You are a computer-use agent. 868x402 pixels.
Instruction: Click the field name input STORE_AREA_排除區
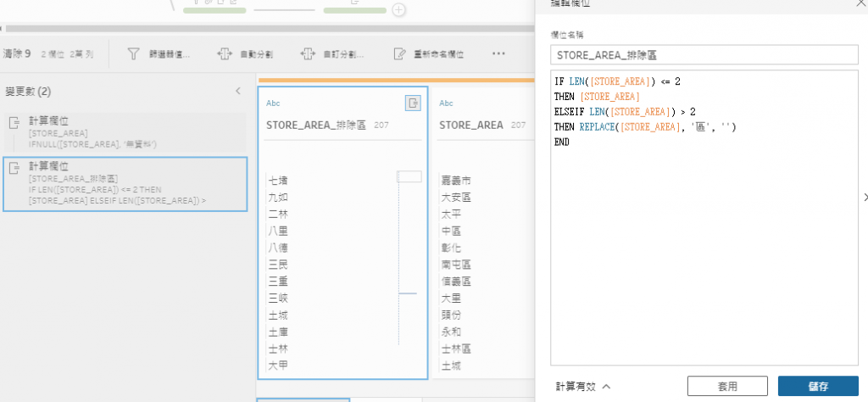coord(704,55)
